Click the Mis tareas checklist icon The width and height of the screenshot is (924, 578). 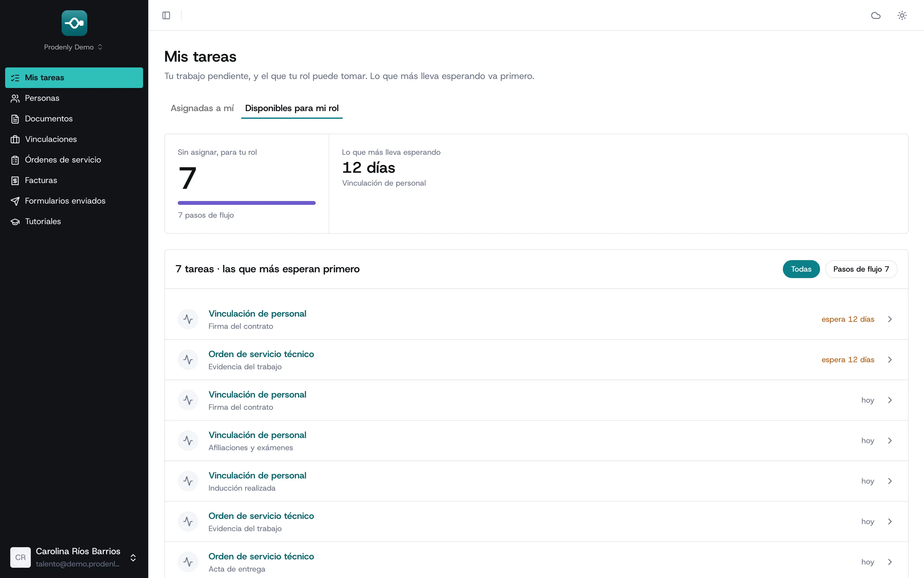(15, 78)
